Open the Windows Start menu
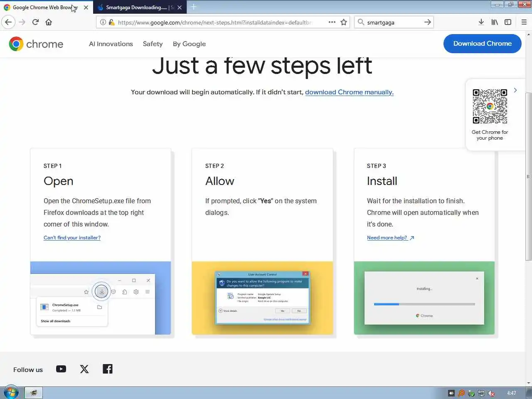The width and height of the screenshot is (532, 399). (11, 392)
